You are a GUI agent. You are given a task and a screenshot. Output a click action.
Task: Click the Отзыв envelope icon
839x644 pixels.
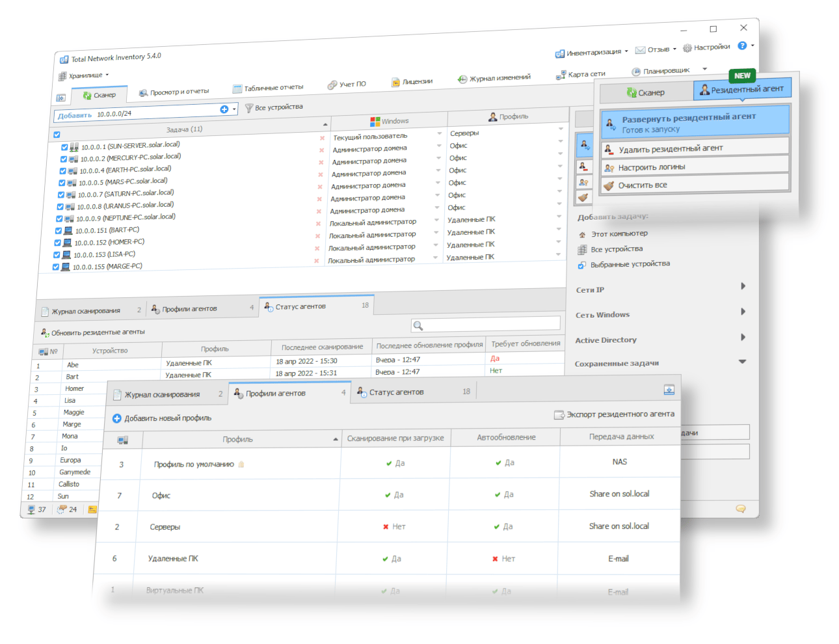[x=640, y=50]
